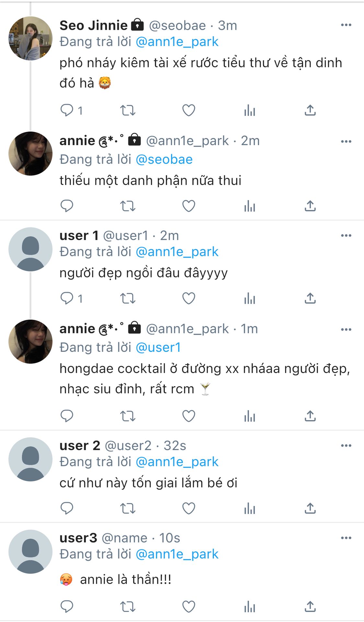The height and width of the screenshot is (622, 364).
Task: Open more options for user3's tweet
Action: (346, 538)
